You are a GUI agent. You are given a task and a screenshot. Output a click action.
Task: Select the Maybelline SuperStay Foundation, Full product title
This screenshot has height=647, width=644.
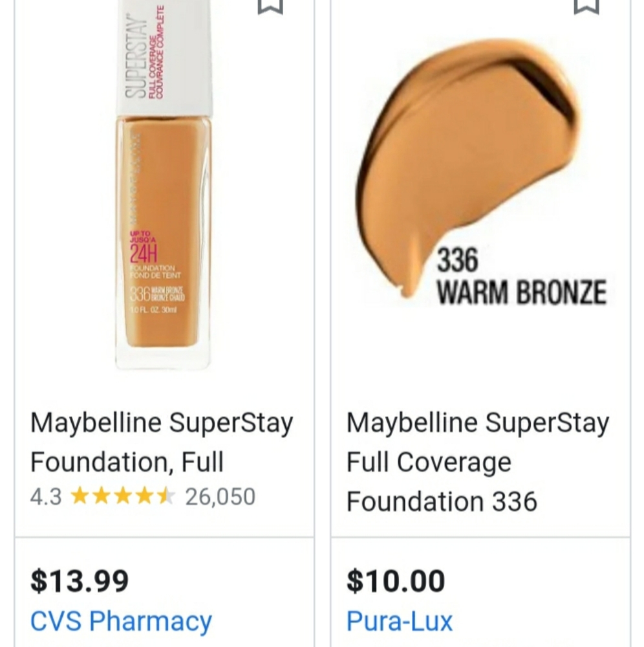pos(162,441)
